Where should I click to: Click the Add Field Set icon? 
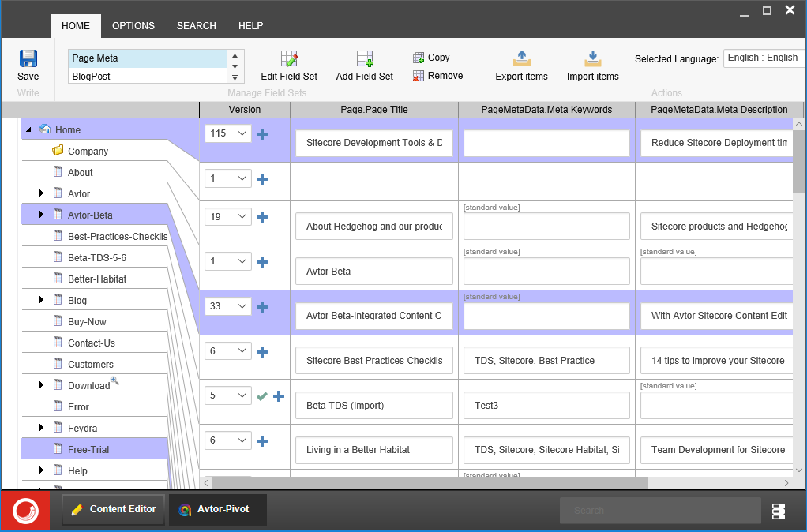[x=364, y=58]
